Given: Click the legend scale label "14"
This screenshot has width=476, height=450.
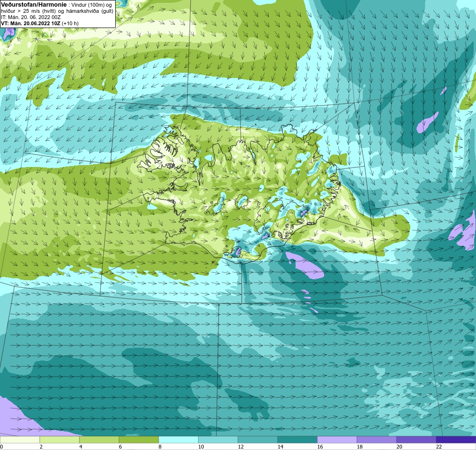Looking at the screenshot, I should [280, 447].
